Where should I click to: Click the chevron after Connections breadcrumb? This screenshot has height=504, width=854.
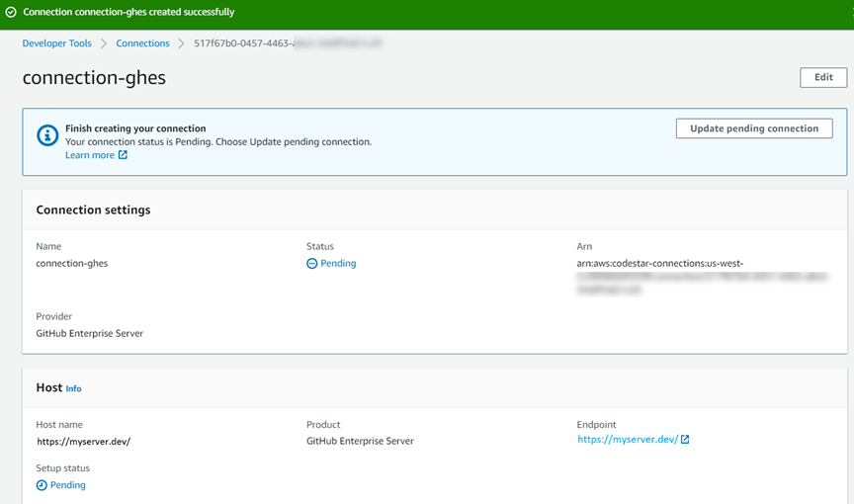182,43
